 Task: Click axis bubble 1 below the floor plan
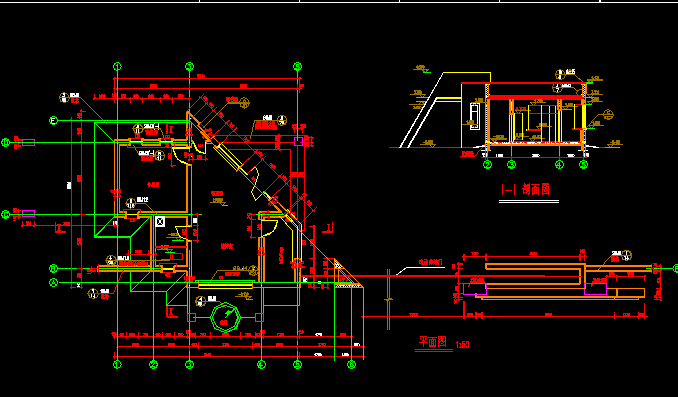click(117, 365)
